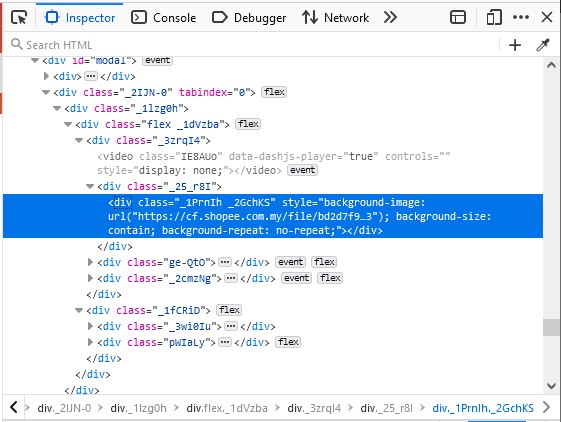This screenshot has width=561, height=422.
Task: Select the highlighted _1PrnIh _2GchKS div
Action: coord(273,216)
